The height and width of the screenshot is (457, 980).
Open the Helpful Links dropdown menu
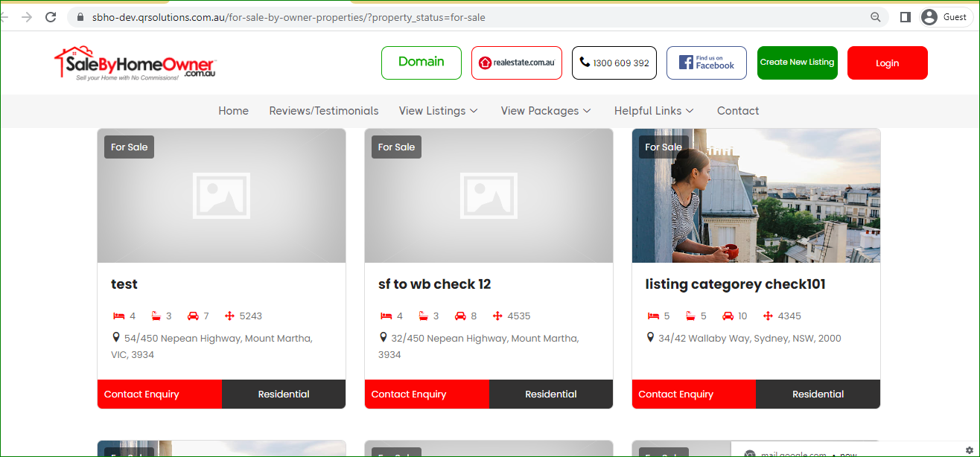(654, 111)
